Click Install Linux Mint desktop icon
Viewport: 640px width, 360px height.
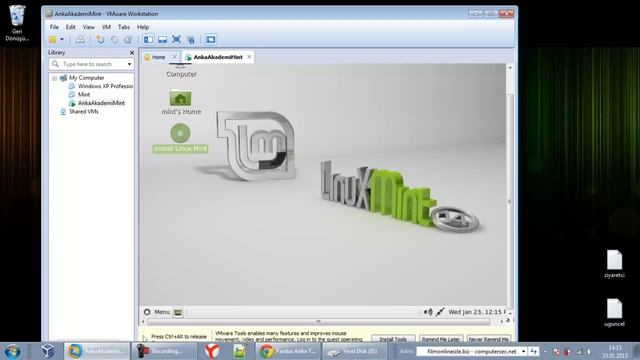pyautogui.click(x=180, y=138)
